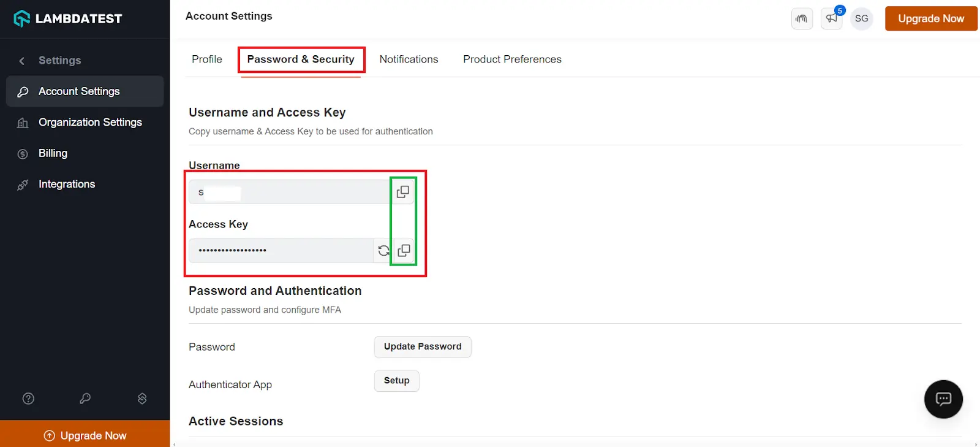Open the chat support bubble icon
This screenshot has width=980, height=447.
943,399
